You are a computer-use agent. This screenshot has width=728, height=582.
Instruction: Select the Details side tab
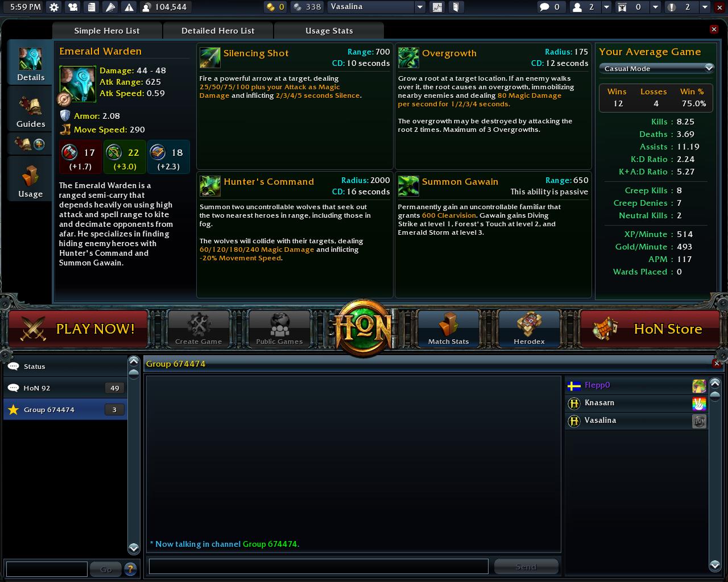click(30, 64)
